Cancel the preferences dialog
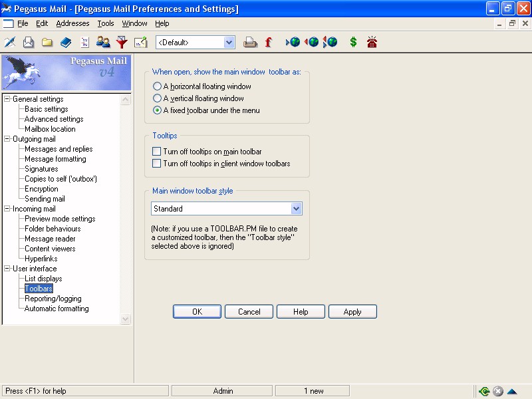 click(249, 311)
